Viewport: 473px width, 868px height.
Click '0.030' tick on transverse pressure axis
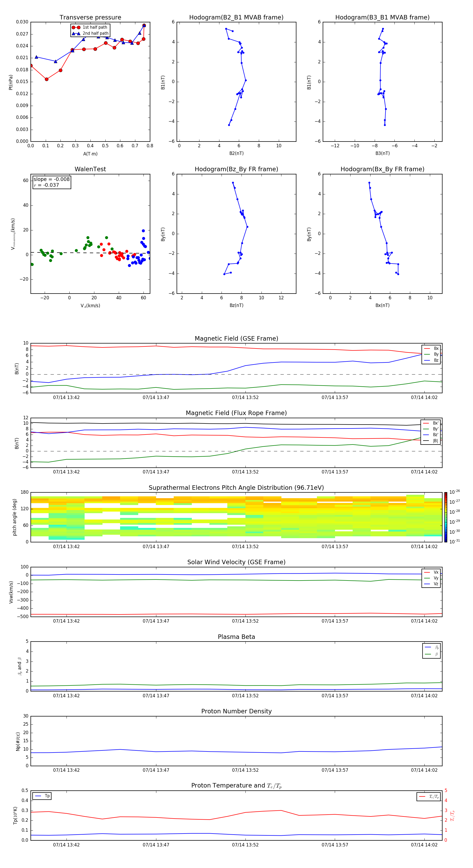22,22
